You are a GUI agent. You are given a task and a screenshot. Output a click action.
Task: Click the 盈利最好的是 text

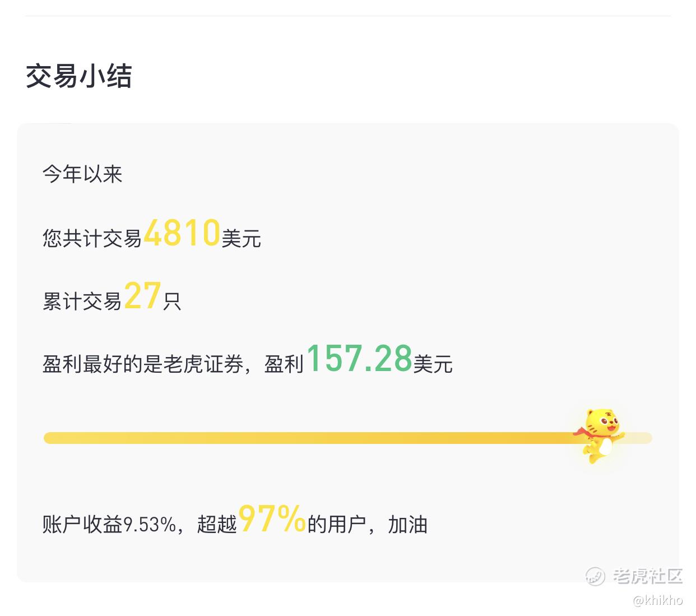[103, 364]
